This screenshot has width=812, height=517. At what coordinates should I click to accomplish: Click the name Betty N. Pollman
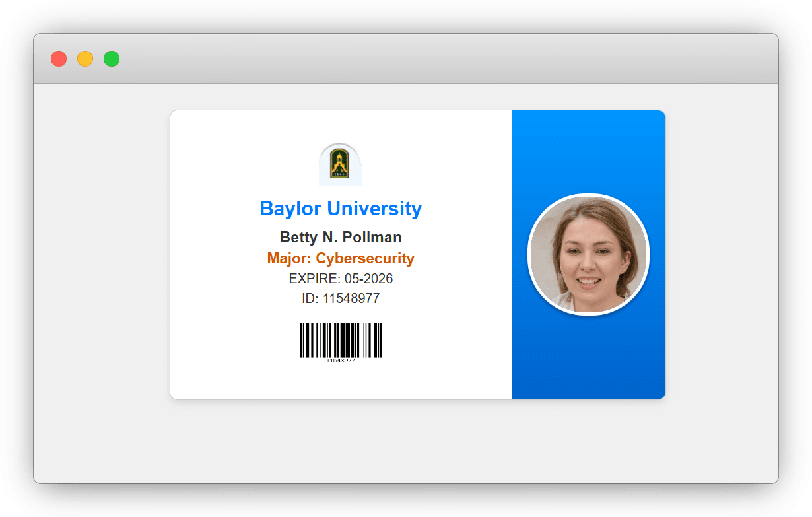click(x=341, y=237)
